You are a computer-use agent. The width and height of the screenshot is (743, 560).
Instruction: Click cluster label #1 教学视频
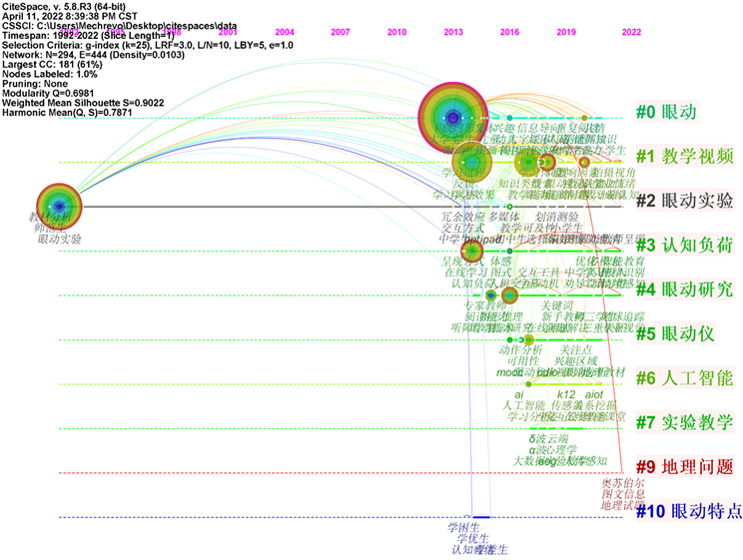pyautogui.click(x=685, y=156)
